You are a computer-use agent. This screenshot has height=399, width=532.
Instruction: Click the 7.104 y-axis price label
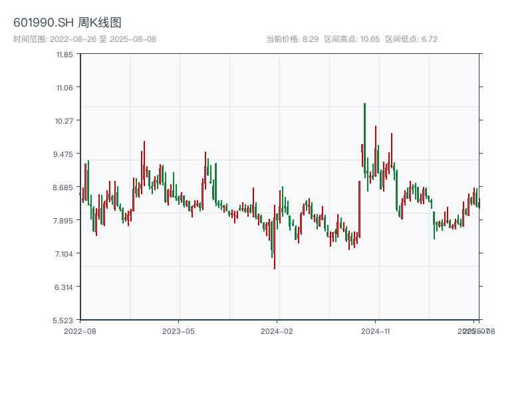click(65, 254)
